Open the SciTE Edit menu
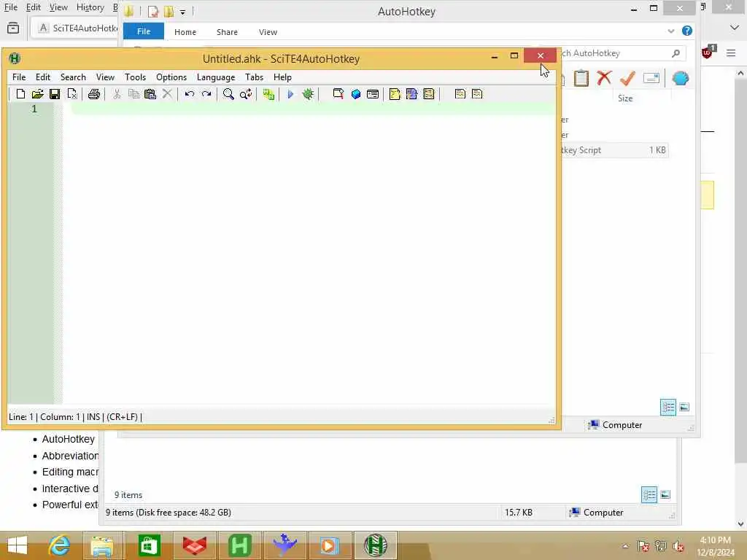The height and width of the screenshot is (560, 747). [43, 77]
